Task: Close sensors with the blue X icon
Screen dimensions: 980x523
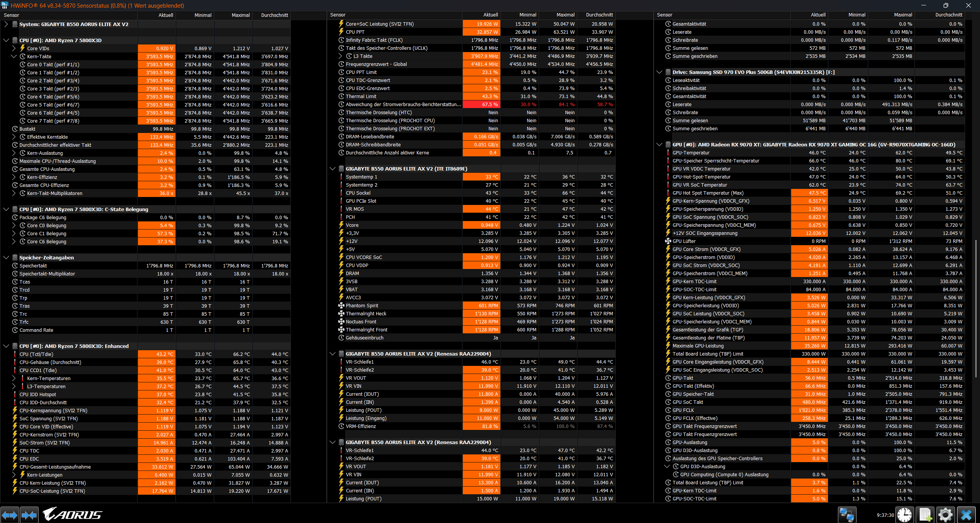Action: tap(966, 515)
